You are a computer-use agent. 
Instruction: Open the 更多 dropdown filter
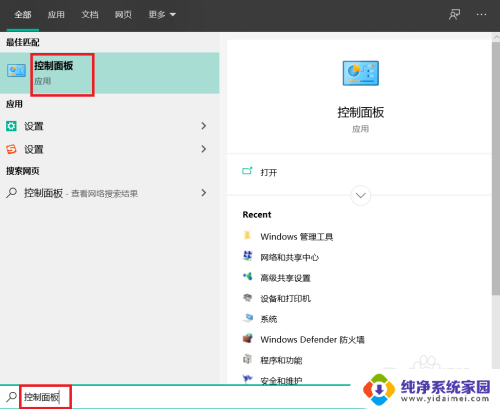pyautogui.click(x=162, y=15)
